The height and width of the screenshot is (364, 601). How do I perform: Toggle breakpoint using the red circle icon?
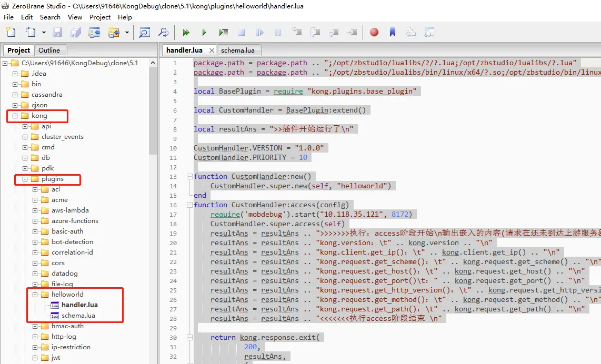tap(374, 32)
